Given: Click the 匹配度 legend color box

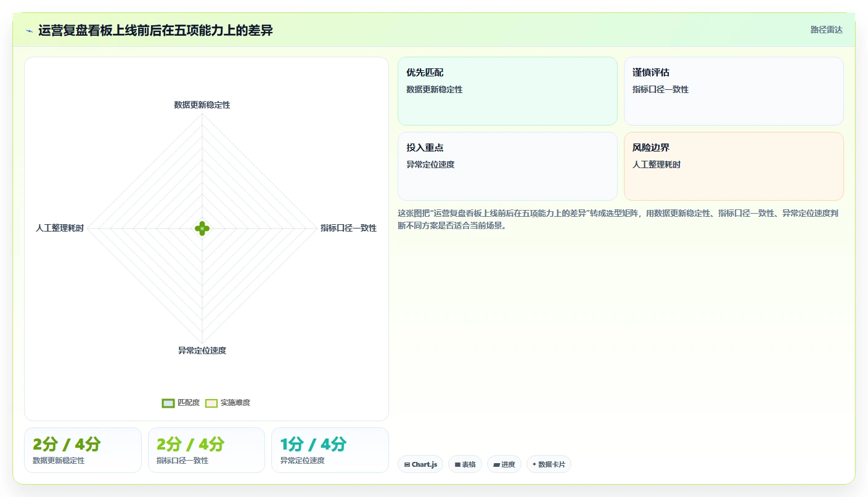Looking at the screenshot, I should [x=168, y=403].
